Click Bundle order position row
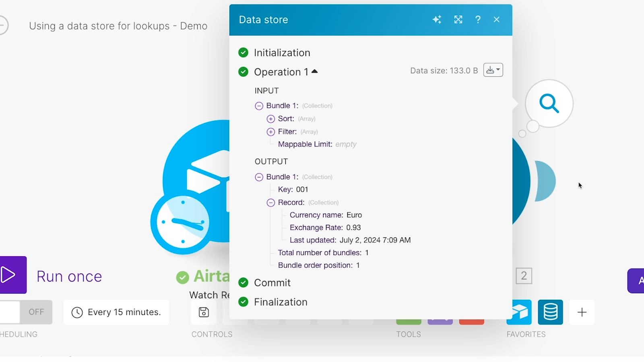This screenshot has height=362, width=644. 319,265
